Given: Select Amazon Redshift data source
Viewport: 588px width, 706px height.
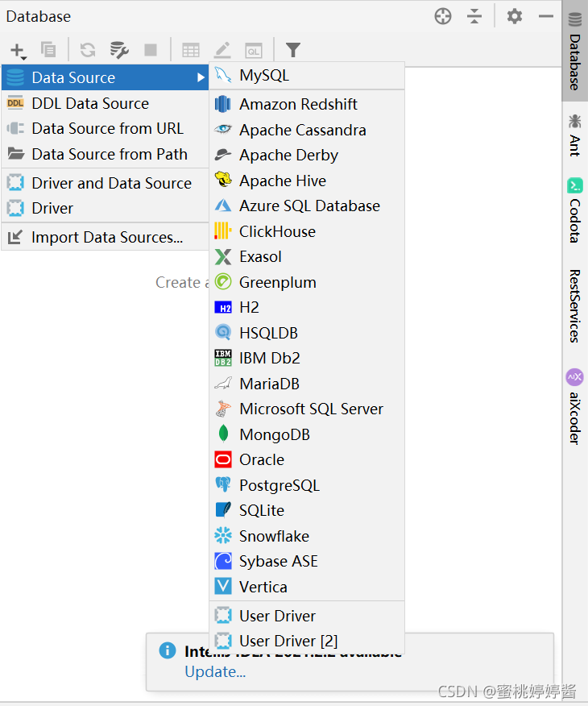Looking at the screenshot, I should pyautogui.click(x=307, y=104).
